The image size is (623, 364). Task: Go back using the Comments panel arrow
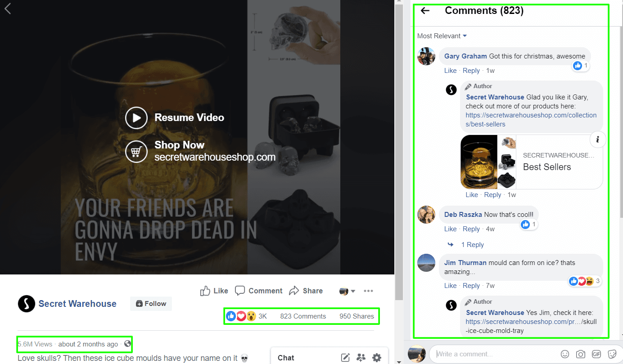click(x=425, y=11)
